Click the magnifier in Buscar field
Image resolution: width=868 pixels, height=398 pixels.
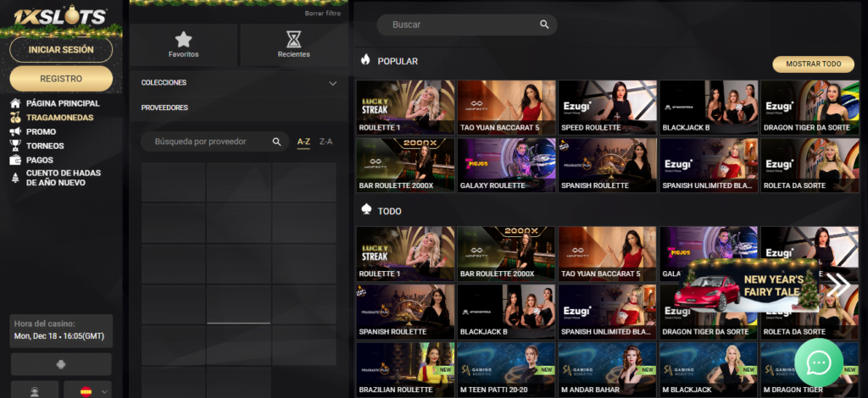pos(544,25)
